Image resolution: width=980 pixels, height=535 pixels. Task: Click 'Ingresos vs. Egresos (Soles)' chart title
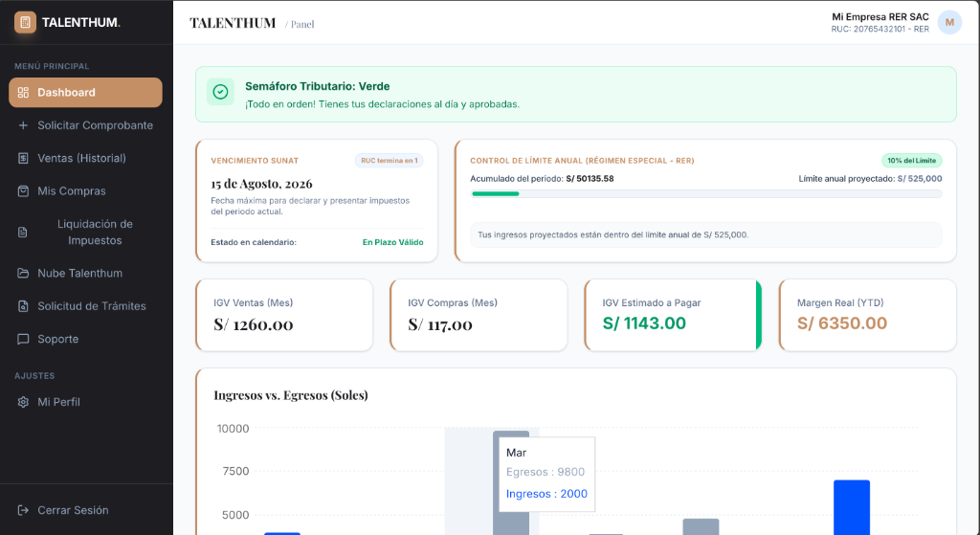pos(291,395)
